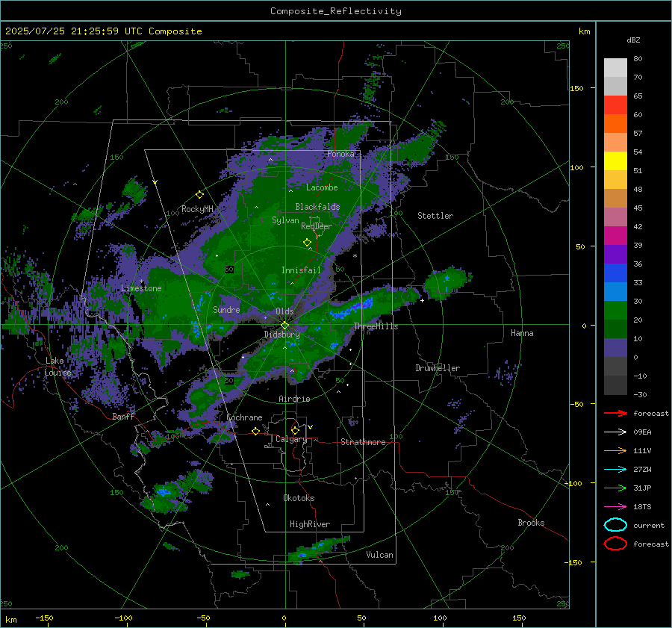
Task: Select the light blue 30-33 dBZ swatch
Action: click(615, 291)
